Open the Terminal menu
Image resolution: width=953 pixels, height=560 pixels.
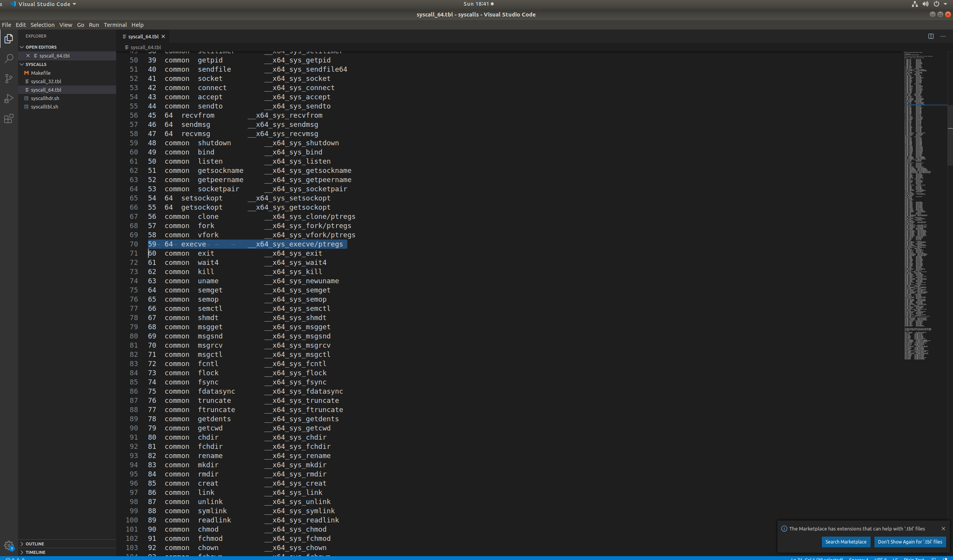click(x=115, y=25)
